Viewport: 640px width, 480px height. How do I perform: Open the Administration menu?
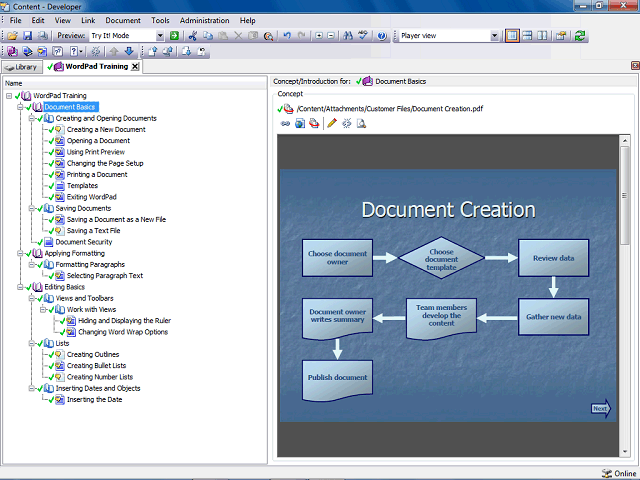[x=204, y=20]
